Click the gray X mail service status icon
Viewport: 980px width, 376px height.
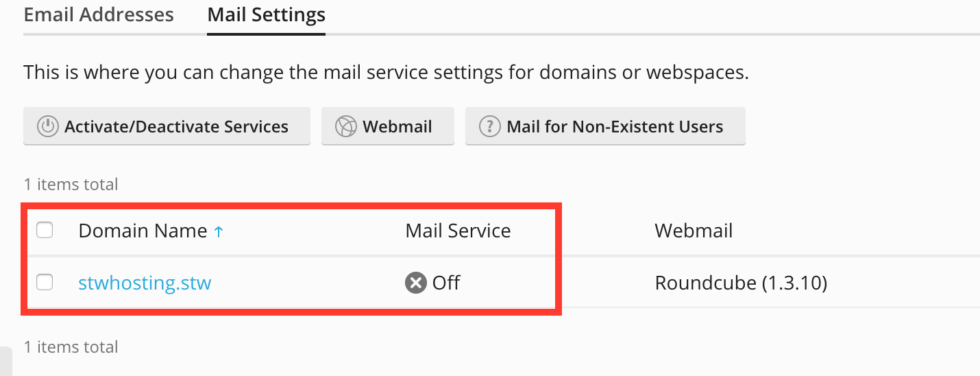tap(416, 283)
